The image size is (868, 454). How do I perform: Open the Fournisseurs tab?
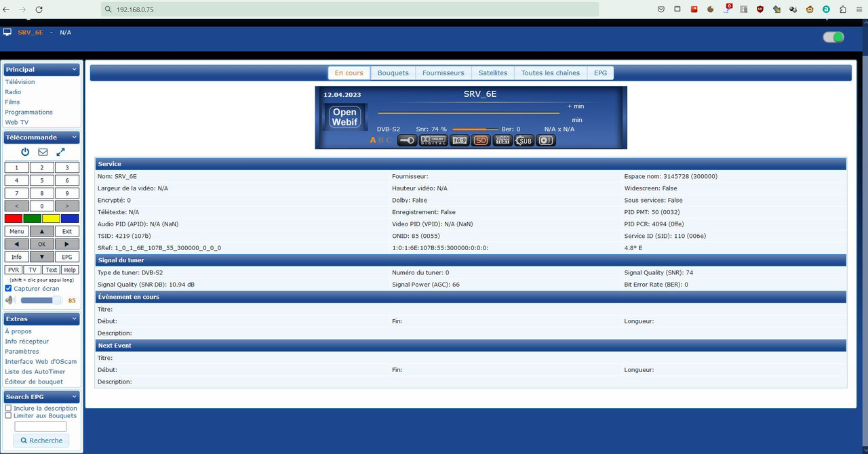pyautogui.click(x=443, y=73)
